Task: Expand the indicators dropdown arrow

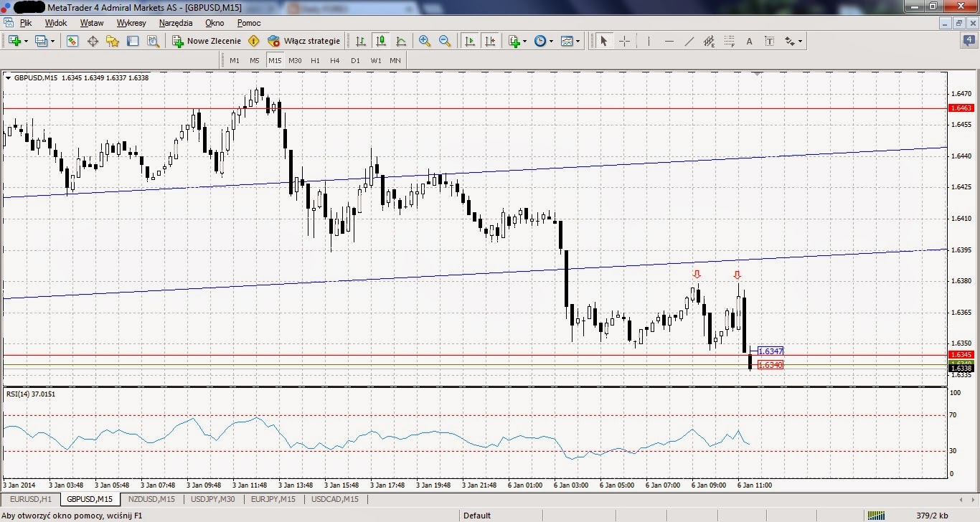Action: [526, 42]
